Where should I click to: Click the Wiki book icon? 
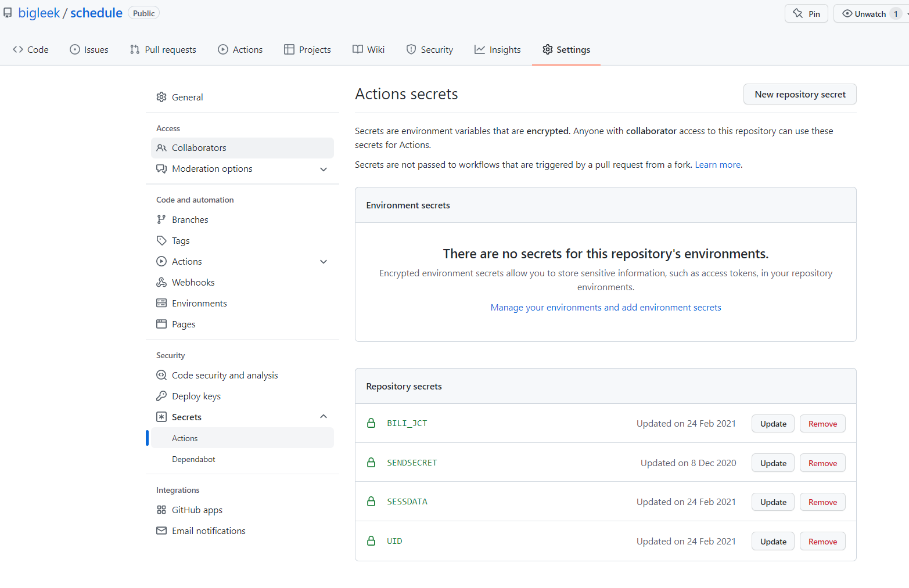click(x=358, y=49)
